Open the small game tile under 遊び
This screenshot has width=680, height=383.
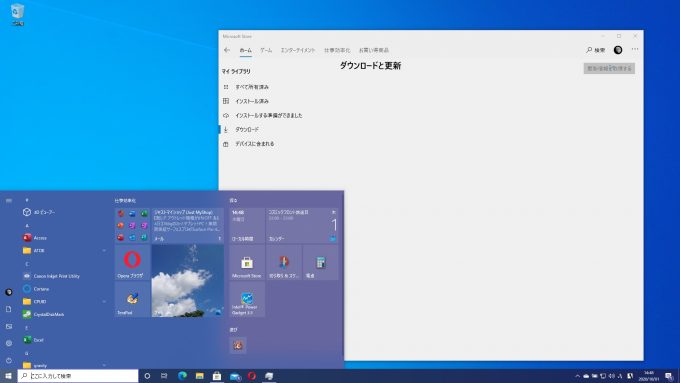pyautogui.click(x=238, y=345)
